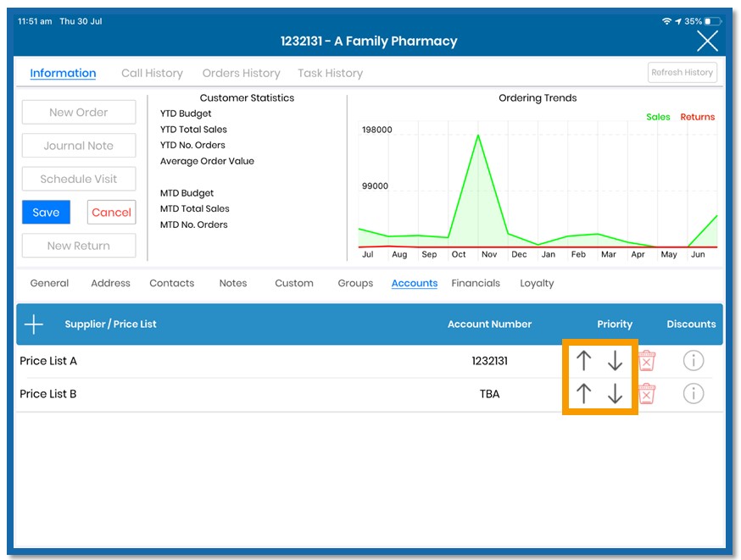Image resolution: width=741 pixels, height=560 pixels.
Task: Select the Financials sub-tab
Action: pyautogui.click(x=476, y=283)
